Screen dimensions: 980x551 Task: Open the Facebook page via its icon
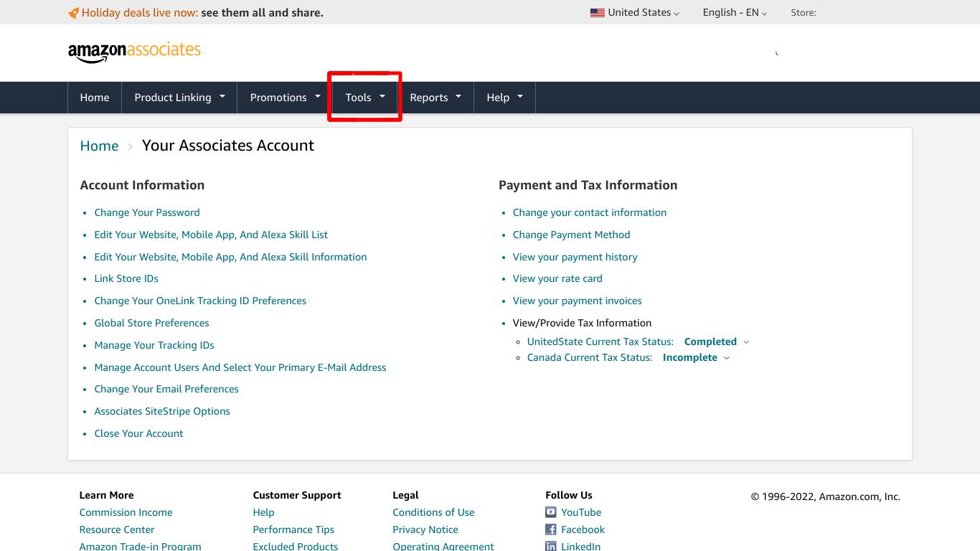point(550,529)
